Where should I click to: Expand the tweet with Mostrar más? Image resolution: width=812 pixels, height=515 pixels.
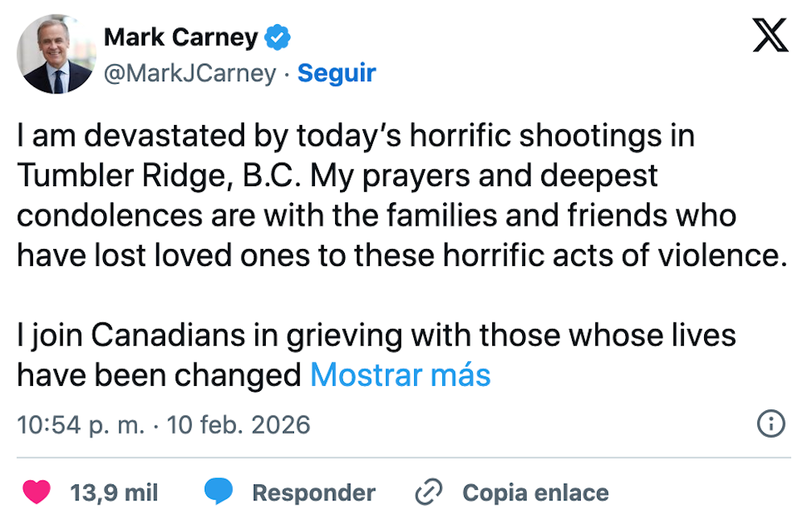(400, 375)
